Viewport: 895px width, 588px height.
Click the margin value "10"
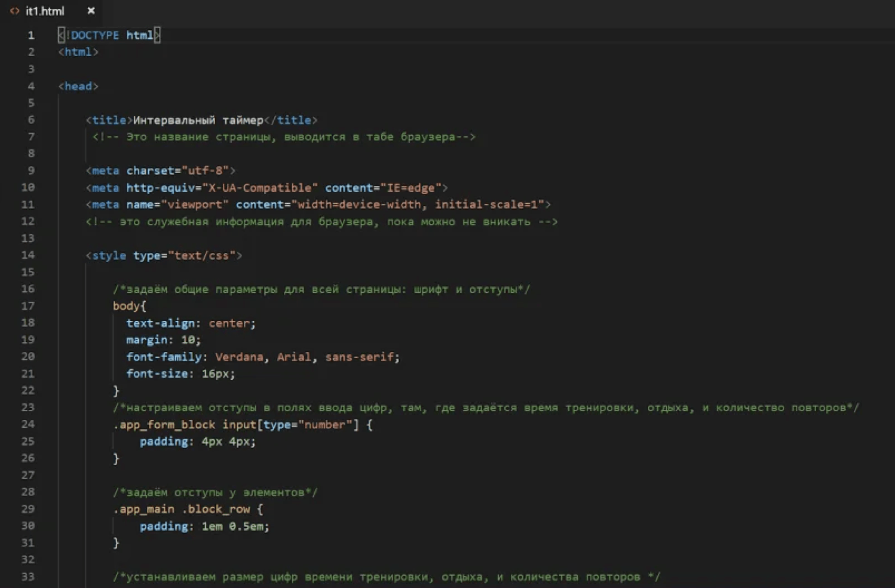(188, 340)
